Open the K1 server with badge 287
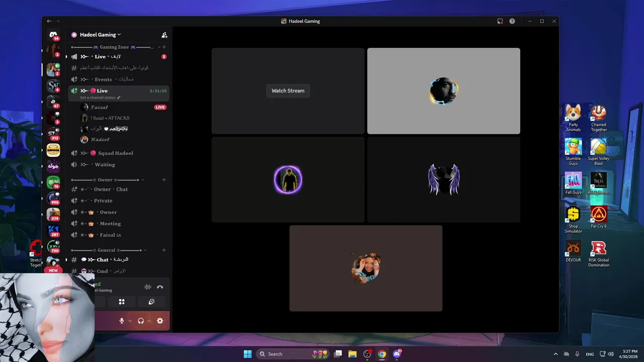 pyautogui.click(x=53, y=231)
